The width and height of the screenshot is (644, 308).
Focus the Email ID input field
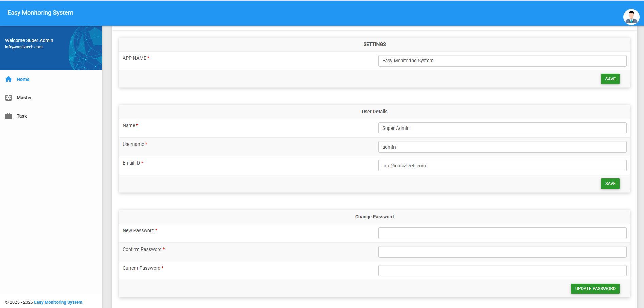point(502,166)
